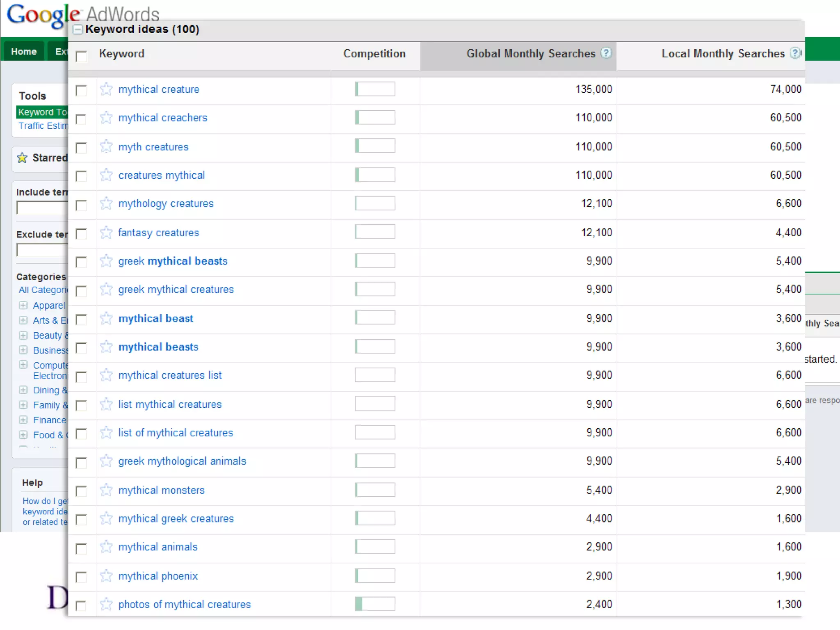840x630 pixels.
Task: Star the 'mythology creatures' keyword
Action: pos(106,203)
